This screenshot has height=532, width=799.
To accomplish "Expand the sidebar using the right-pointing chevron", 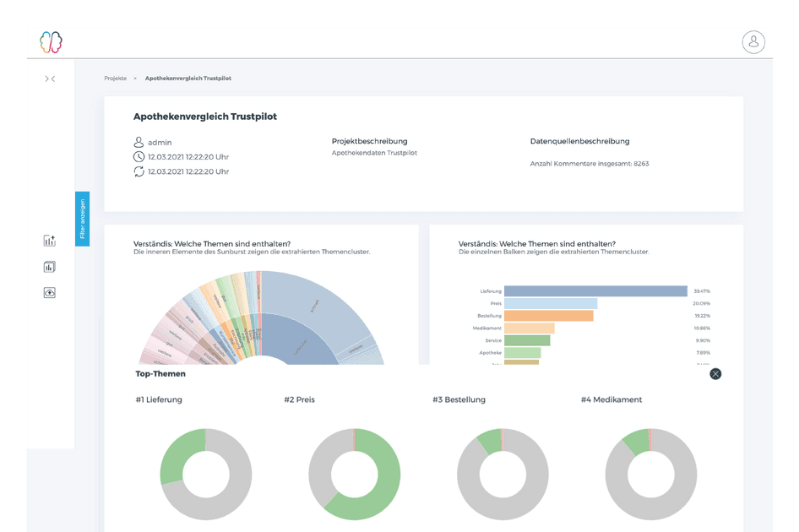I will [x=45, y=78].
